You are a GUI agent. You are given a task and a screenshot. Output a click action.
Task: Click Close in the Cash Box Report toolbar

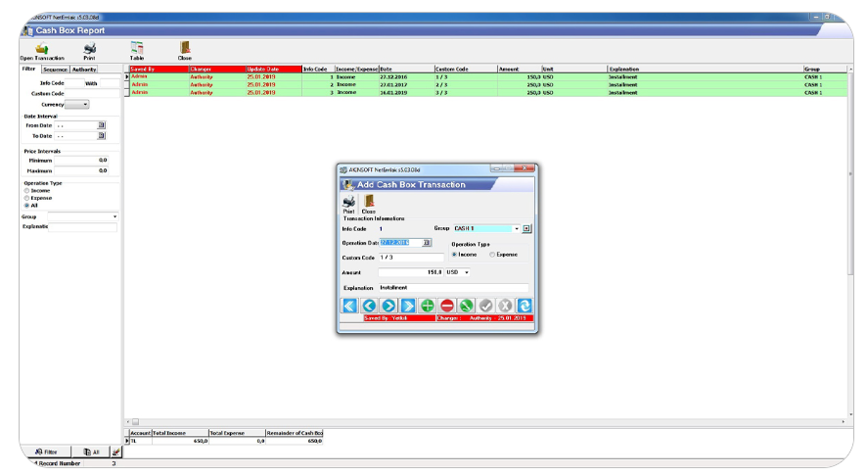tap(185, 51)
